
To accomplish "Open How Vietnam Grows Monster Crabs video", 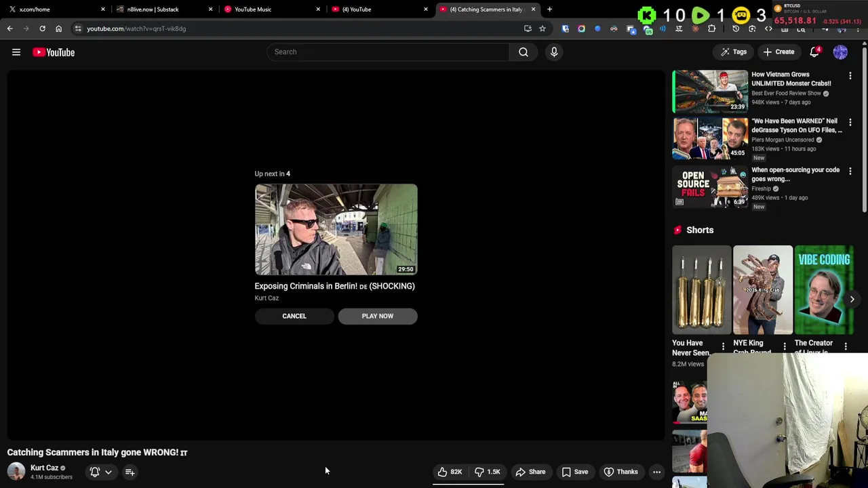I will pos(710,91).
